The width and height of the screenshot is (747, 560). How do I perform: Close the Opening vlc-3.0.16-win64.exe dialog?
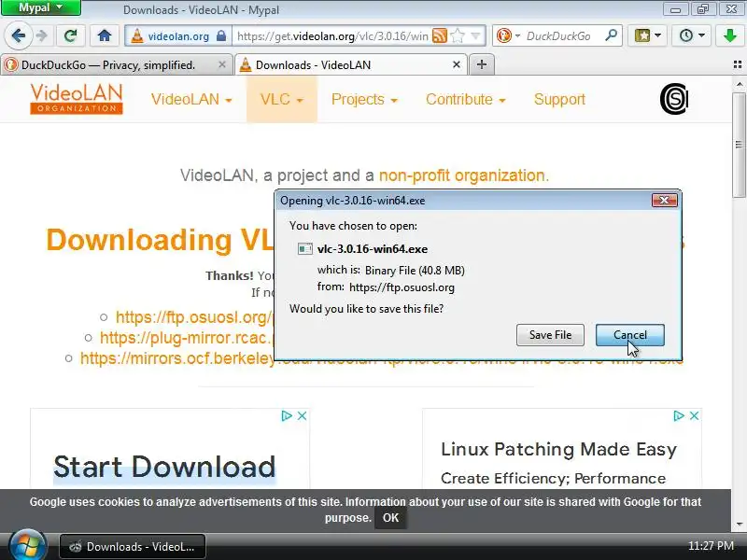click(664, 201)
